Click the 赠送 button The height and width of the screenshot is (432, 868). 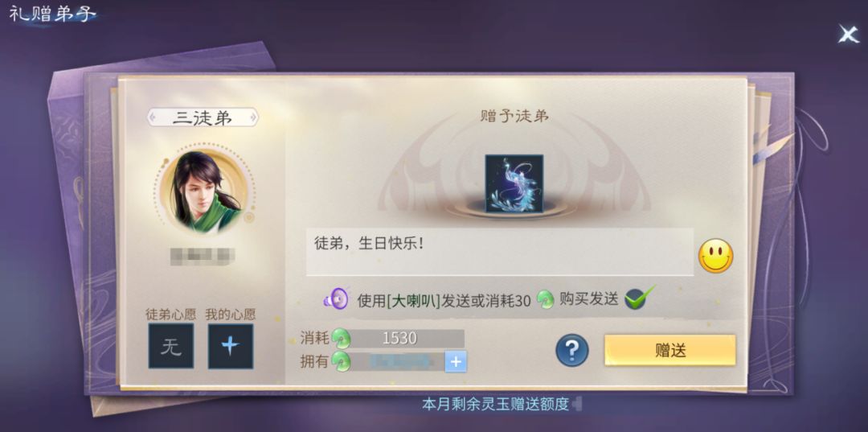(669, 350)
